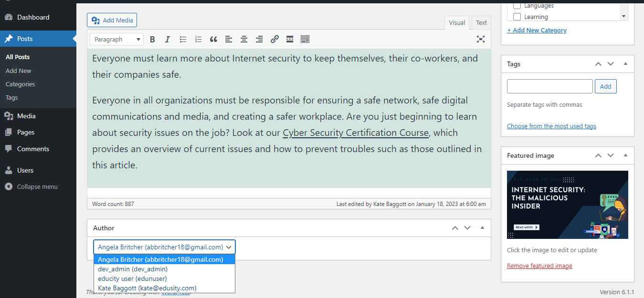
Task: Apply blockquote formatting
Action: tap(213, 39)
